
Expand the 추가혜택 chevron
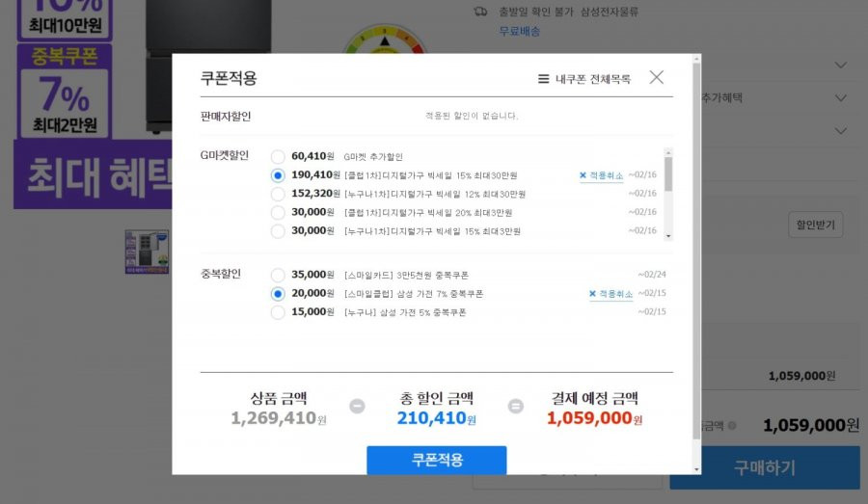[x=840, y=98]
